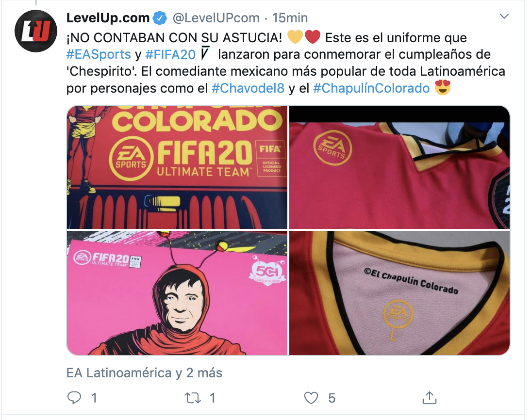
Task: Open the 15min tweet timestamp
Action: [x=290, y=18]
